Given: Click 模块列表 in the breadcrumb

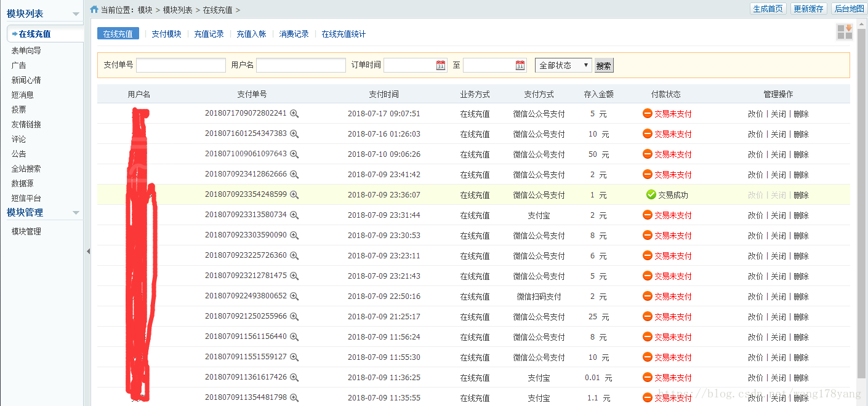Looking at the screenshot, I should tap(177, 10).
